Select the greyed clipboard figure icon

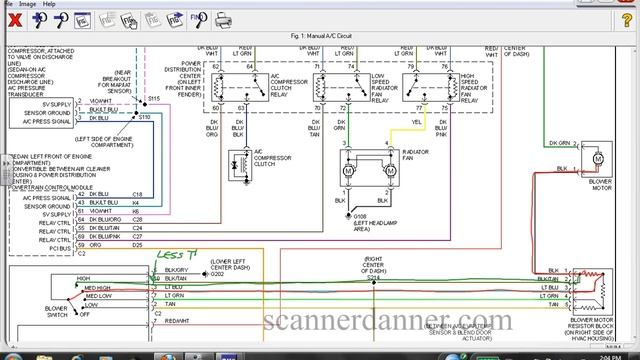pyautogui.click(x=153, y=20)
